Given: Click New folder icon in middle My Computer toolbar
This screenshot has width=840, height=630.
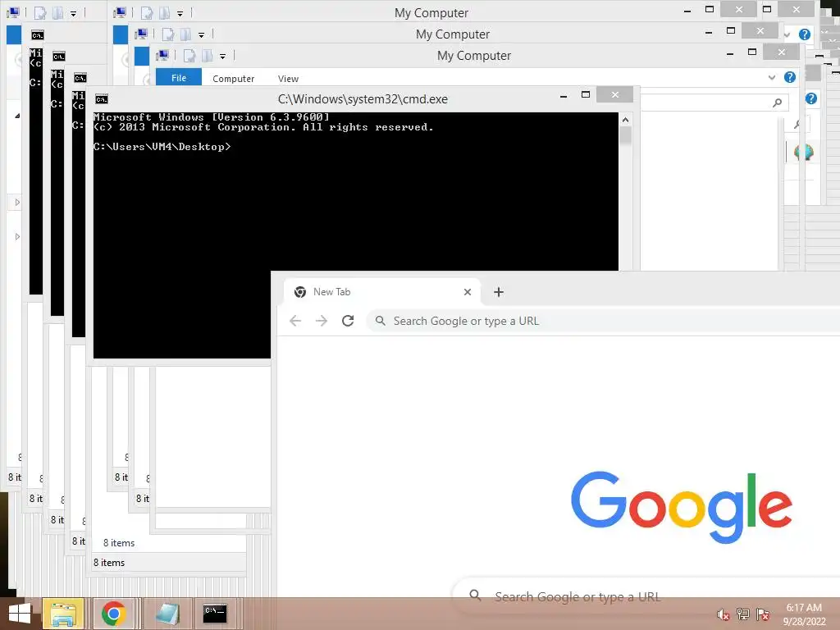Looking at the screenshot, I should (x=186, y=34).
